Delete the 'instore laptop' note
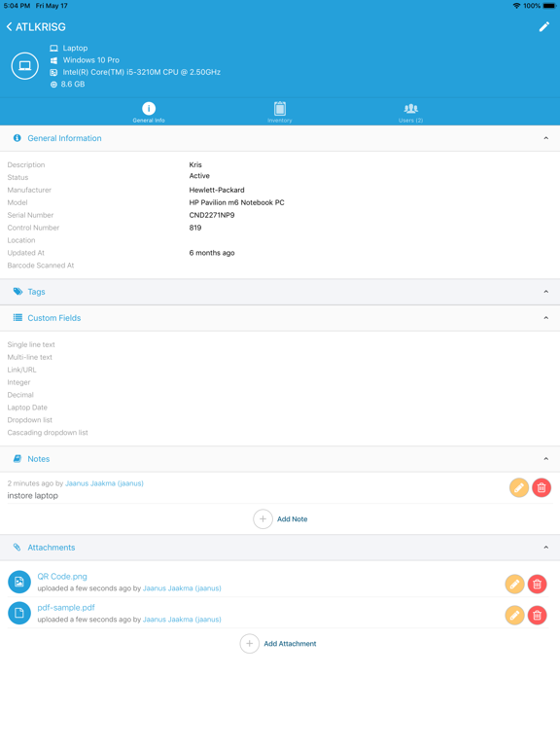Screen dimensions: 560x747 pos(542,488)
